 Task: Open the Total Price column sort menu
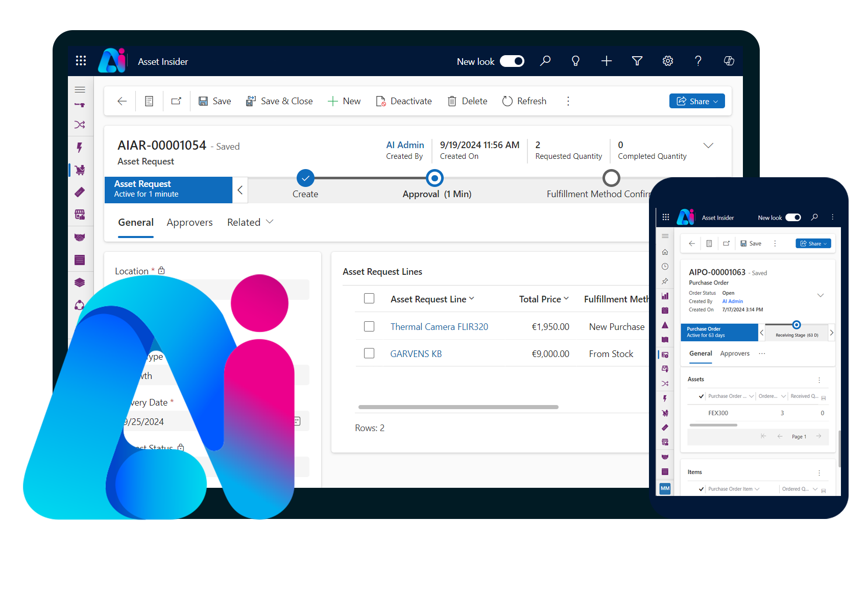coord(566,298)
